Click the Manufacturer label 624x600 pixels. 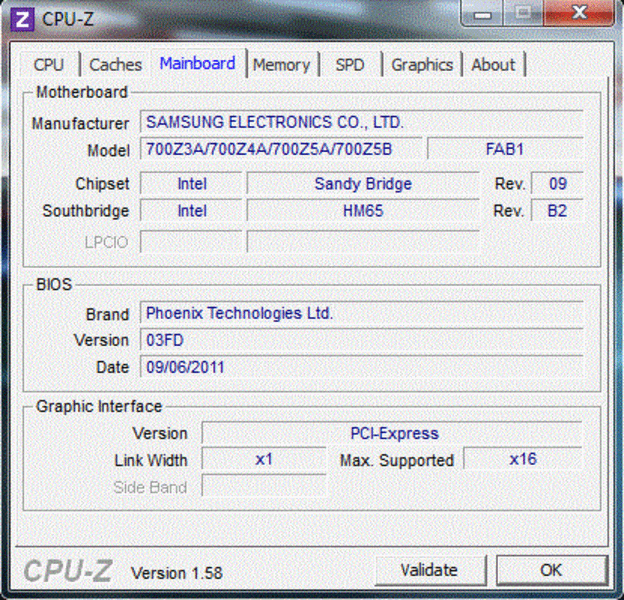(80, 123)
